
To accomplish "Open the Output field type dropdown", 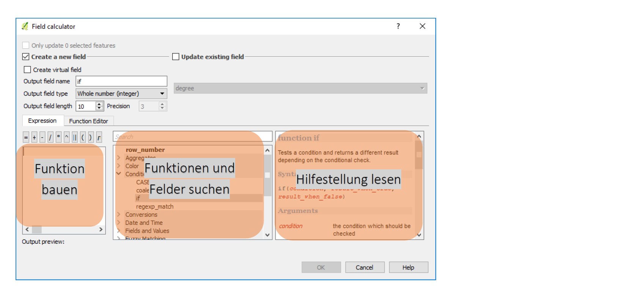I will tap(121, 94).
